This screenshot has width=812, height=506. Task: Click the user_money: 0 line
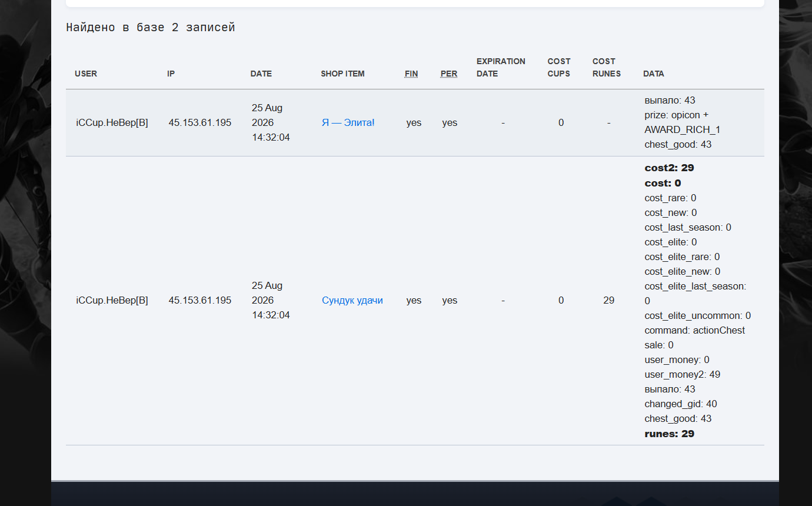677,359
